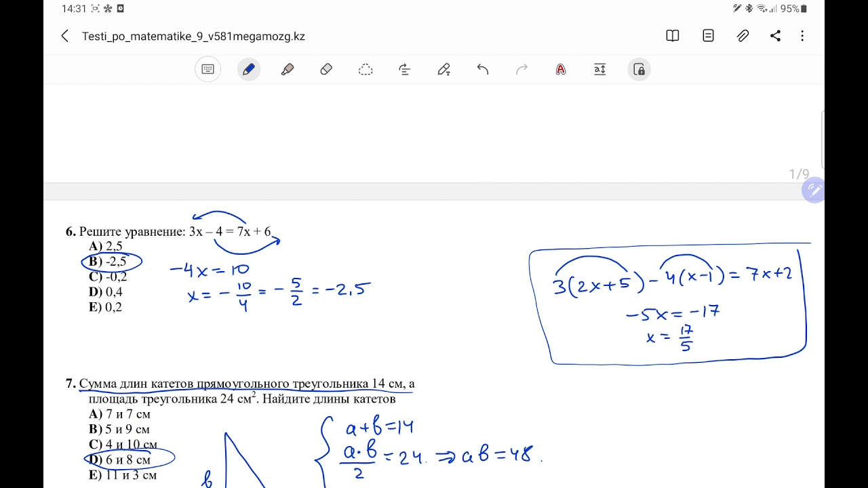Tap the page scrollbar handle on right edge
This screenshot has height=488, width=868.
tap(823, 139)
